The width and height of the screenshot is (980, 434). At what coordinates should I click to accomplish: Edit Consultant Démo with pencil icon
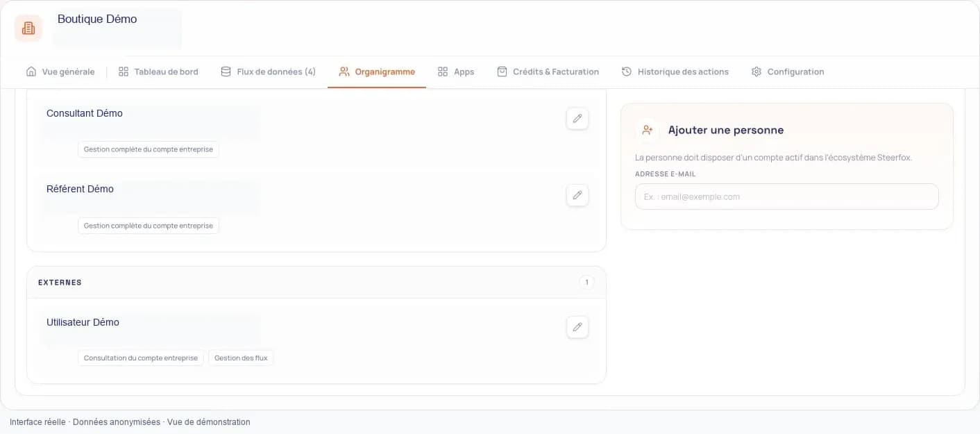pos(577,119)
